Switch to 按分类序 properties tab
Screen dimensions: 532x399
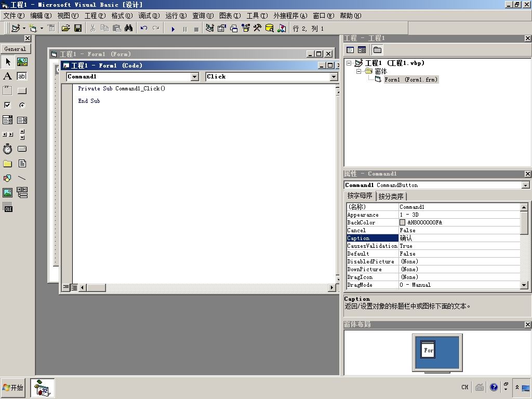coord(391,196)
